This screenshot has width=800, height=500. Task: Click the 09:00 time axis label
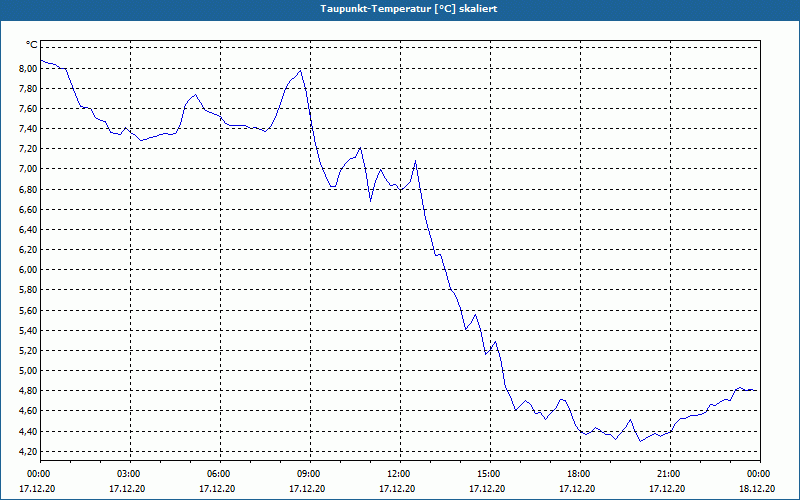[310, 474]
